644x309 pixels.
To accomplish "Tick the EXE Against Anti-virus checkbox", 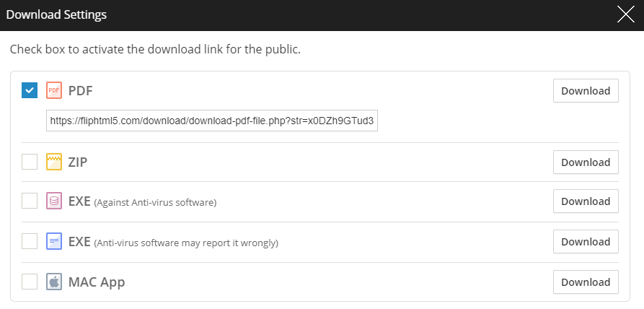I will [30, 201].
